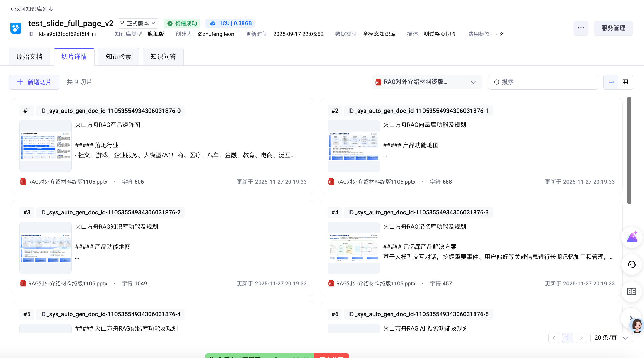The image size is (644, 358).
Task: Click title 火山方舟RAG AI 搜索功能及规划
Action: [426, 328]
